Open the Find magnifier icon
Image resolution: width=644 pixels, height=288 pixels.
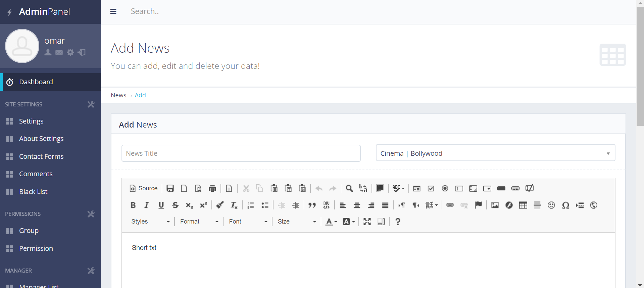click(349, 188)
